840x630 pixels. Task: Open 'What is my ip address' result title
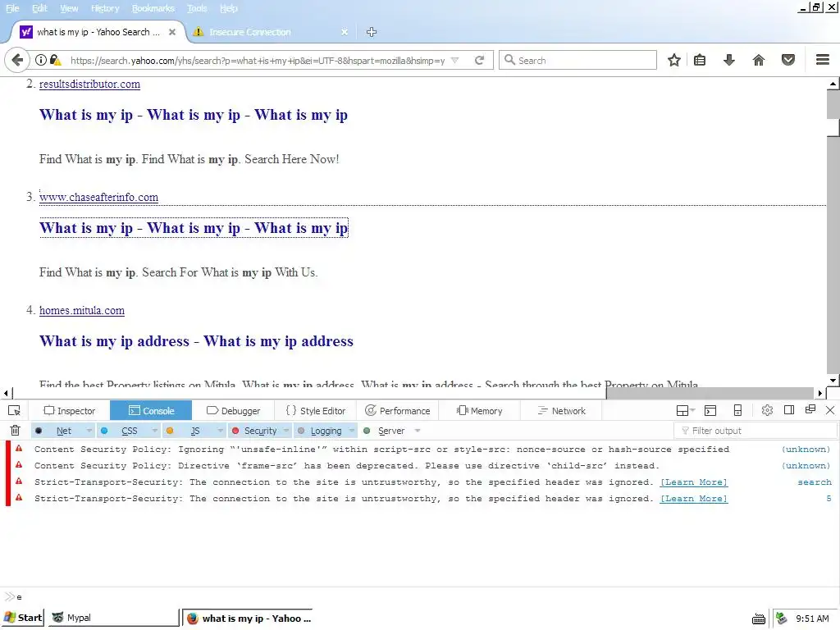coord(196,342)
